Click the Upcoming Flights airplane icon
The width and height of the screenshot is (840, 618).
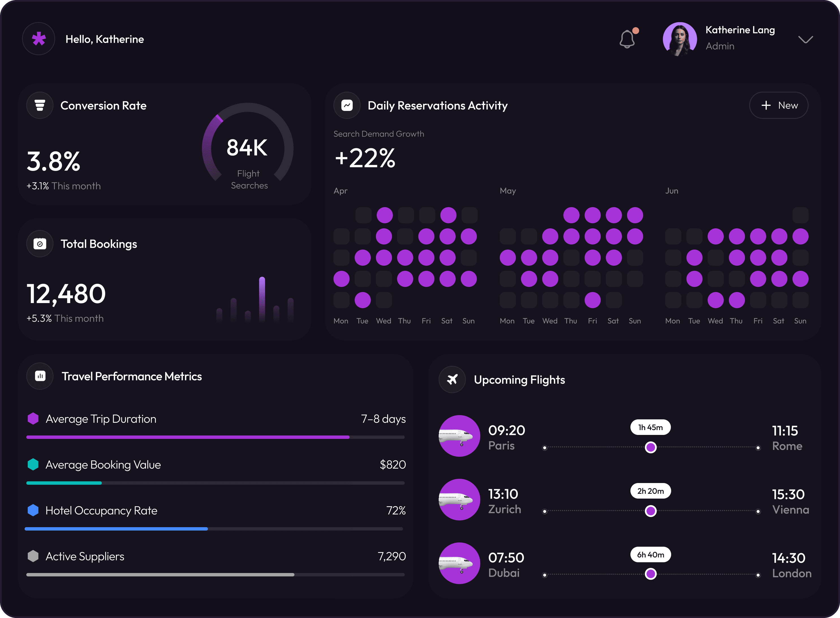click(452, 379)
